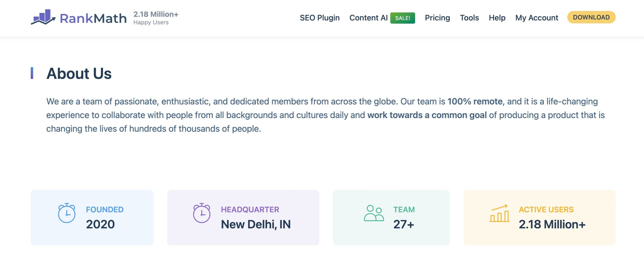Click the 'New Delhi, IN' value
This screenshot has width=644, height=260.
tap(256, 224)
